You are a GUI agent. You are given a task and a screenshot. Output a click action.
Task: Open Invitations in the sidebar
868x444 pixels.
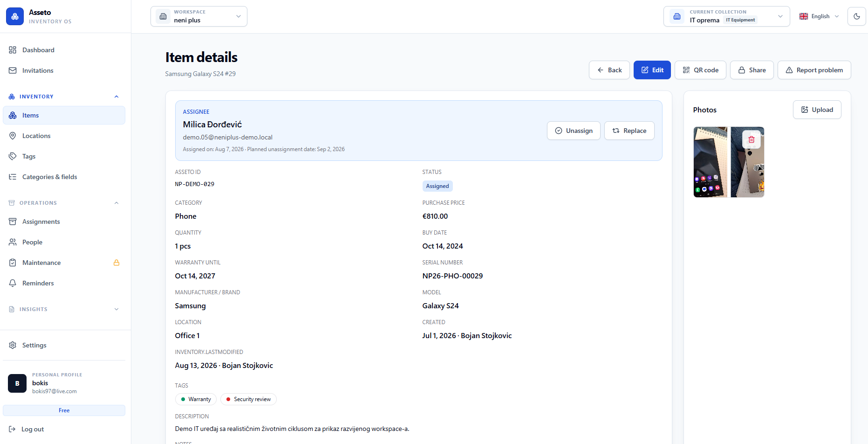click(x=64, y=70)
